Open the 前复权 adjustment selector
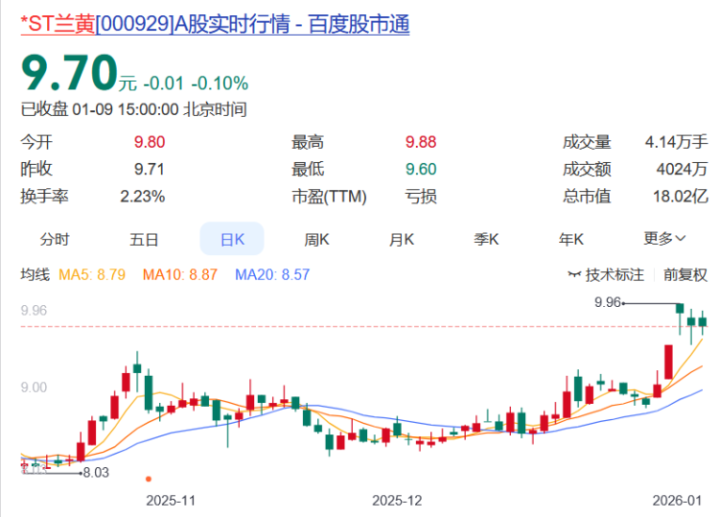 (x=685, y=275)
